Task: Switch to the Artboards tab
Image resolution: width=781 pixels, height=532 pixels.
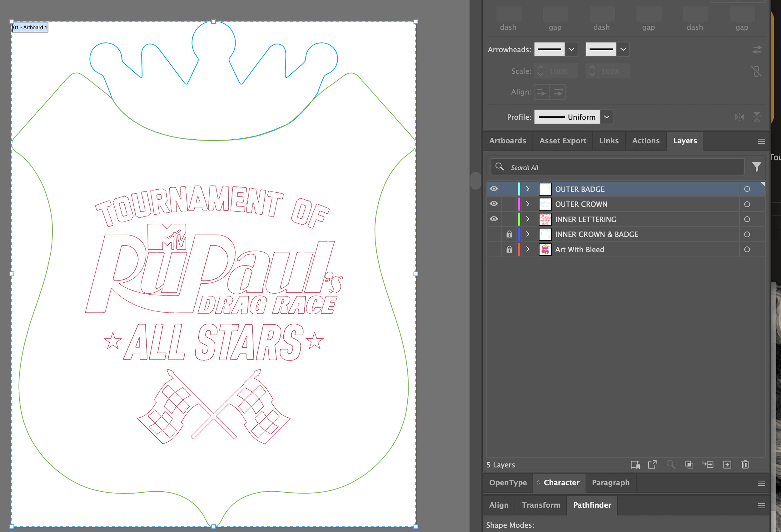Action: [507, 141]
